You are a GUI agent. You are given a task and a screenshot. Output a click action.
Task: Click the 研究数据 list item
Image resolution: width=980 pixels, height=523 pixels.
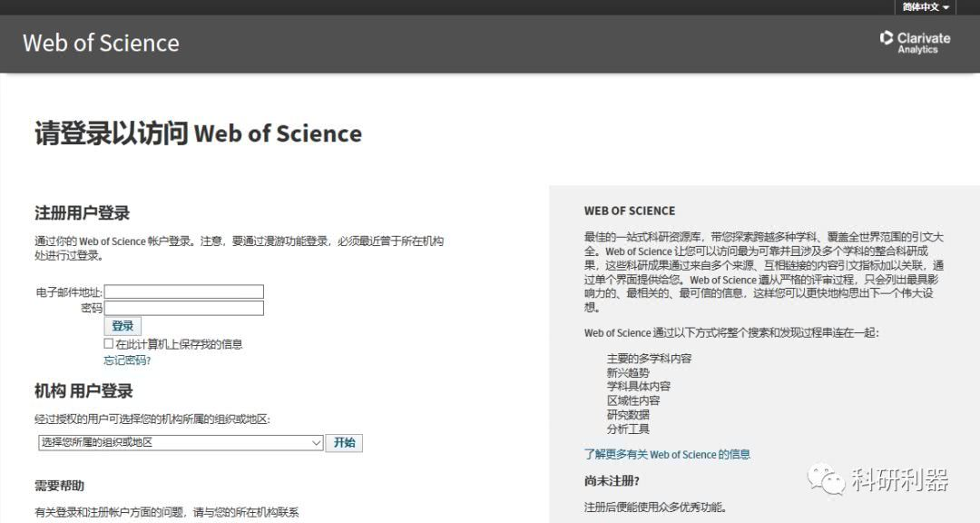(628, 414)
